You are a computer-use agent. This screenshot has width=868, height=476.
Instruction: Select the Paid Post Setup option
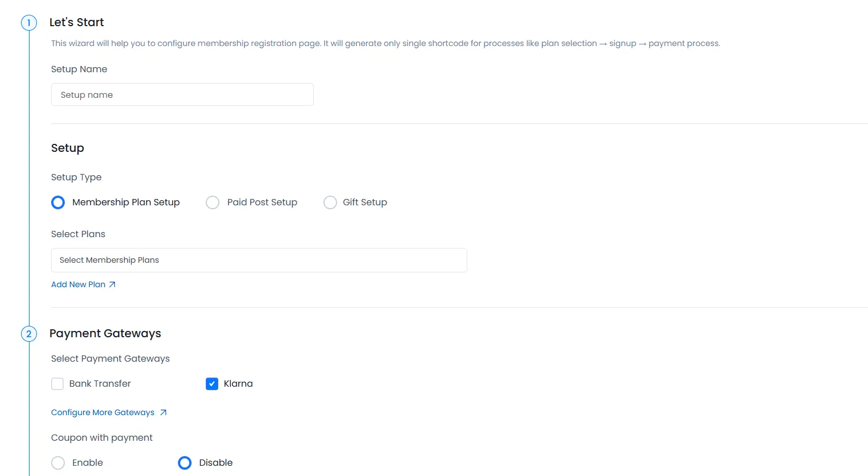pyautogui.click(x=213, y=202)
